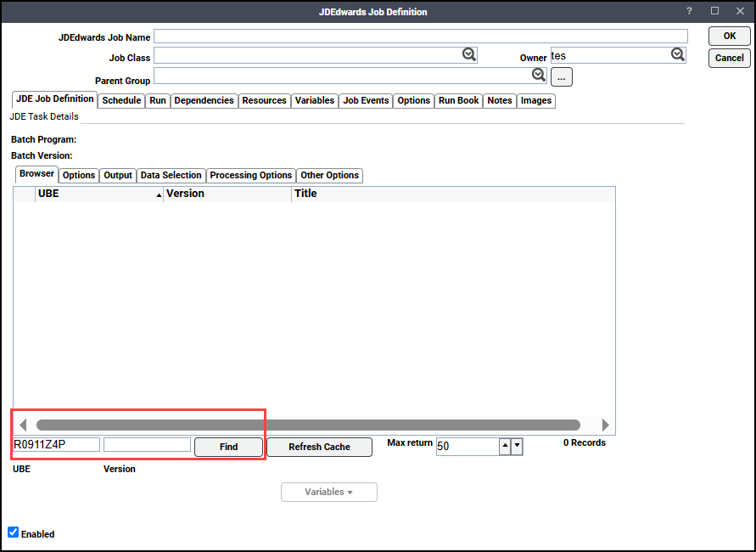756x552 pixels.
Task: Increase Max return with the up arrow
Action: pos(505,447)
